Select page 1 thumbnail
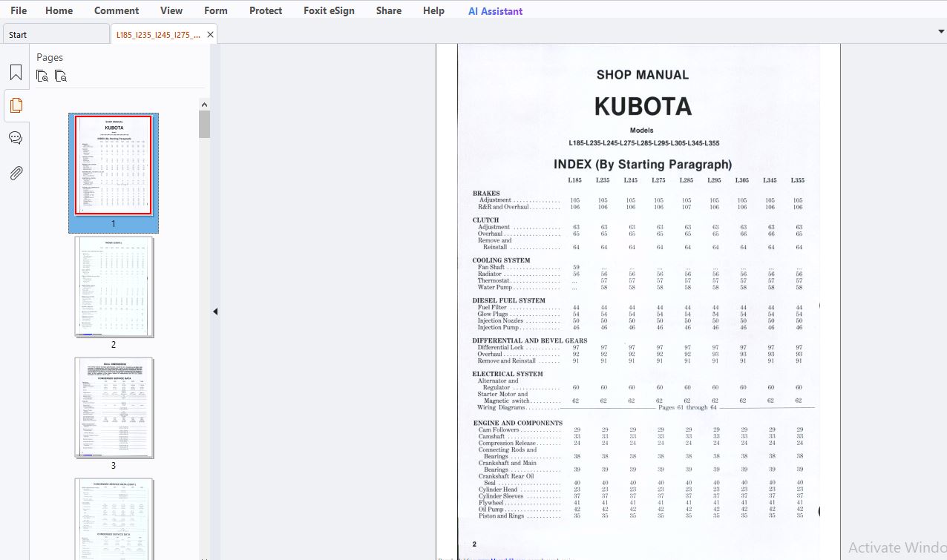 pyautogui.click(x=114, y=165)
